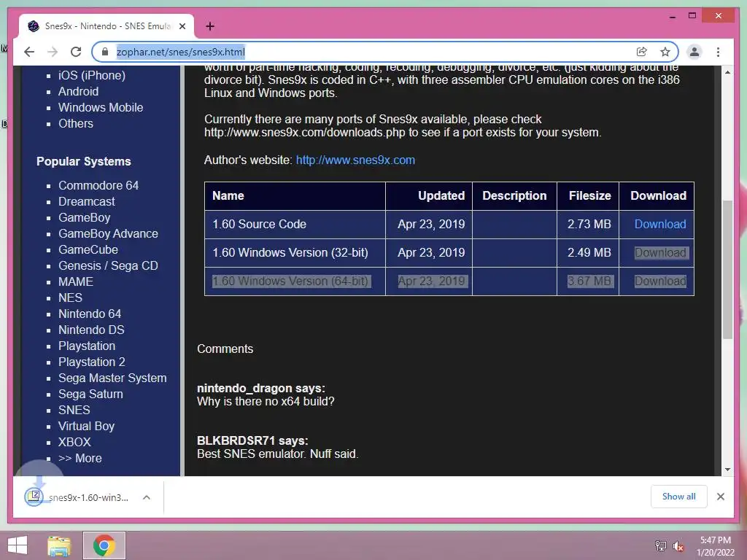Open Others sidebar link
Image resolution: width=747 pixels, height=560 pixels.
(x=76, y=123)
